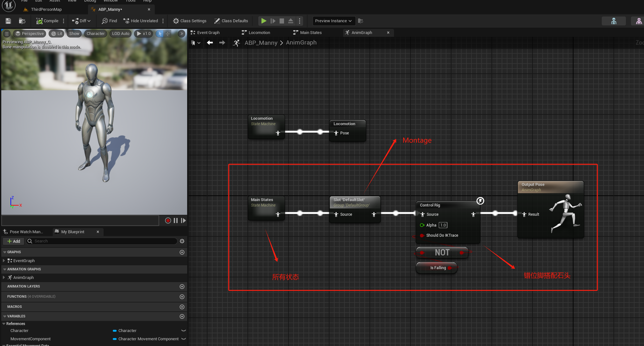Click the Compile button
The image size is (644, 346).
[x=47, y=21]
